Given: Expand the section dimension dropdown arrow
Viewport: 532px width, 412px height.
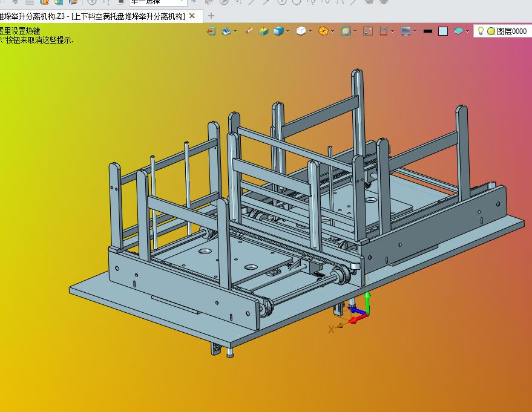Looking at the screenshot, I should pos(393,31).
